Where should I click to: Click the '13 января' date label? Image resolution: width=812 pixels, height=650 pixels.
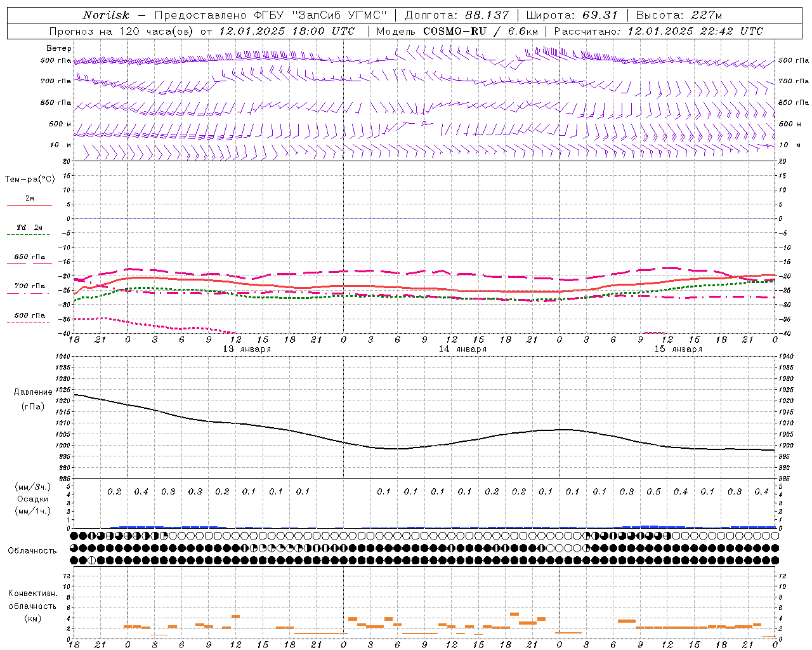(x=247, y=349)
